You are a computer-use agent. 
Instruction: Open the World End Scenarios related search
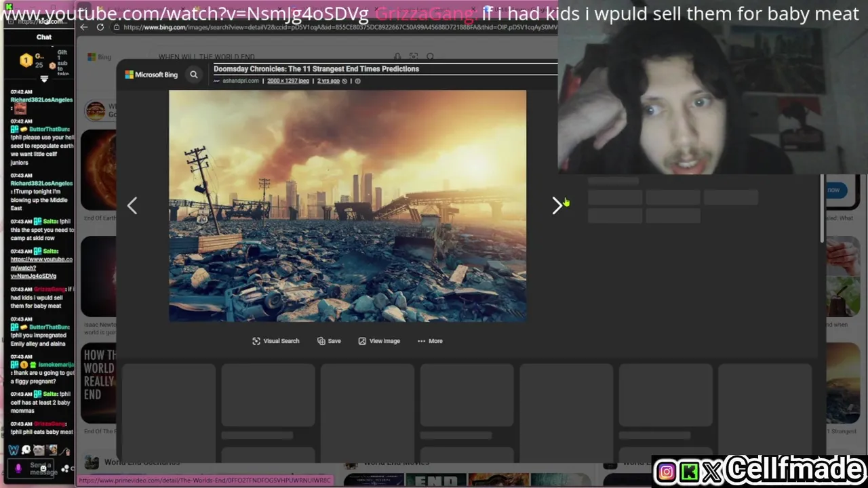142,462
